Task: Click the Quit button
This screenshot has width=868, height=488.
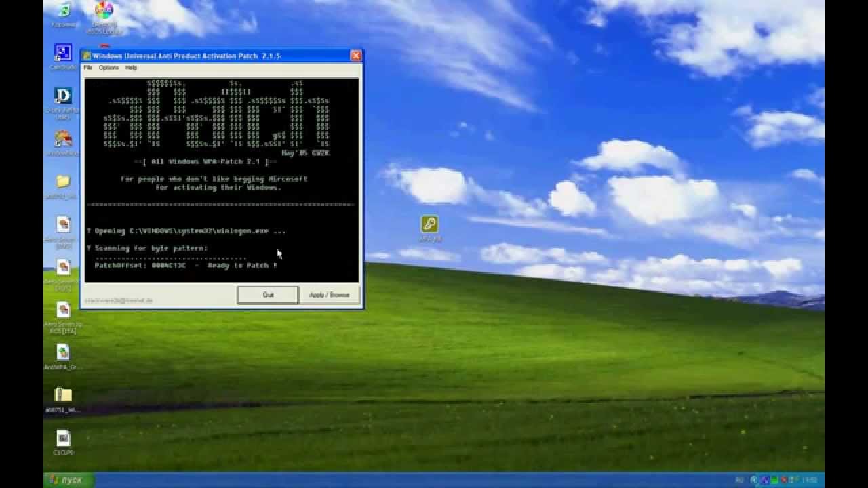Action: point(268,295)
